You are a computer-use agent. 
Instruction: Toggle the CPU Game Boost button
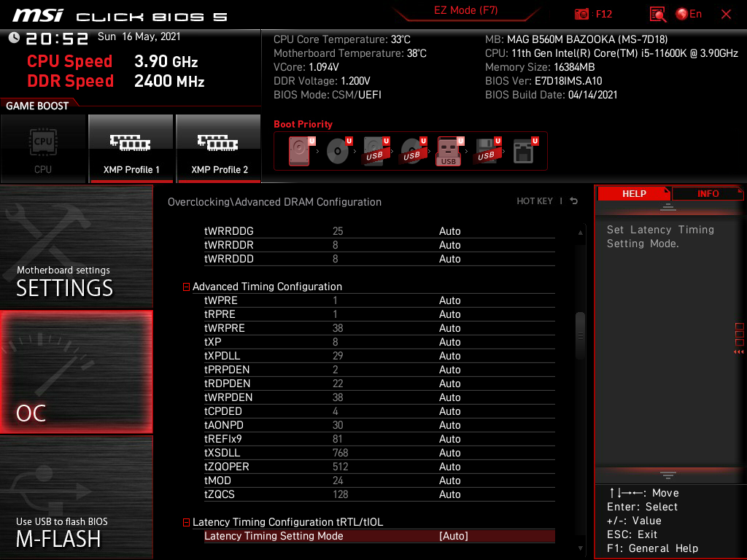point(43,148)
